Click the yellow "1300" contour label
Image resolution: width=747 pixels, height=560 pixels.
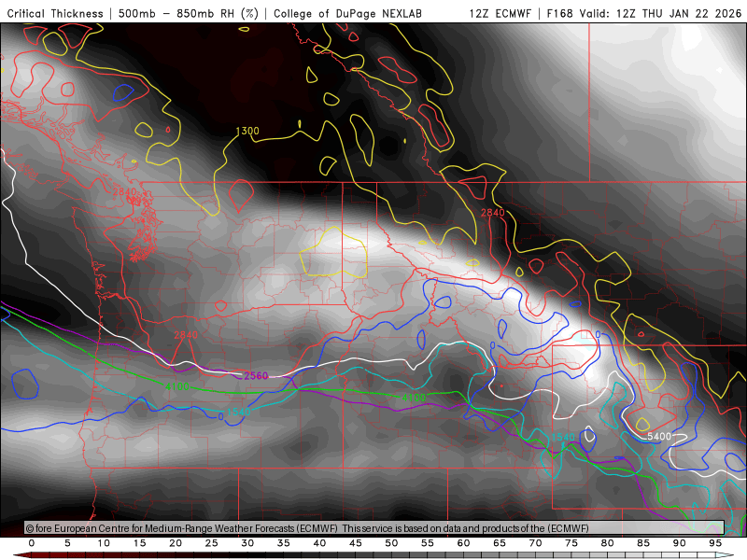[x=247, y=131]
